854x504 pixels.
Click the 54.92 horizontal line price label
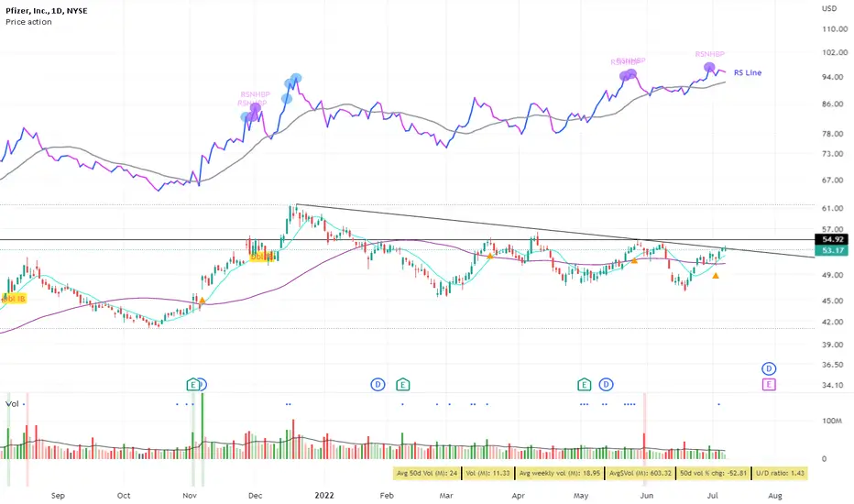coord(833,239)
